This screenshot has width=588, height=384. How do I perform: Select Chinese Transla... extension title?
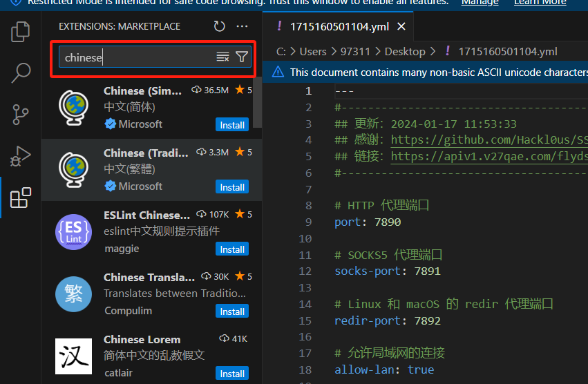point(149,278)
